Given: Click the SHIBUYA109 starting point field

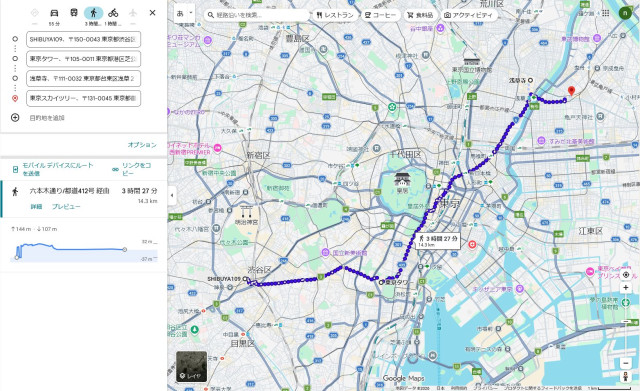Looking at the screenshot, I should tap(84, 40).
